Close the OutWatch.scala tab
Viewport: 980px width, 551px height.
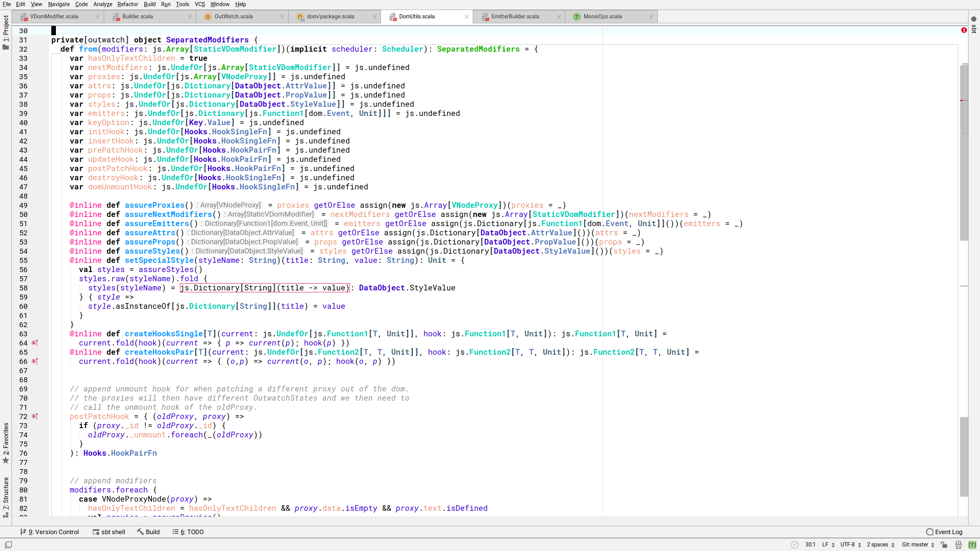pyautogui.click(x=282, y=16)
